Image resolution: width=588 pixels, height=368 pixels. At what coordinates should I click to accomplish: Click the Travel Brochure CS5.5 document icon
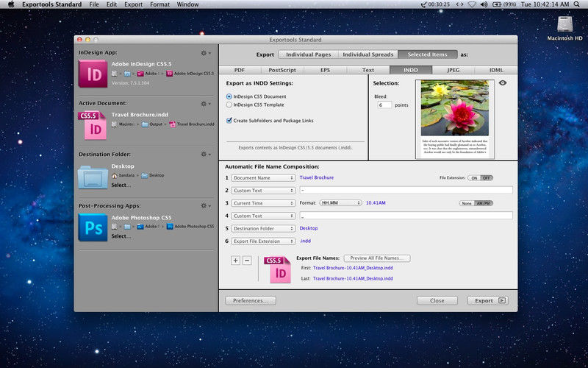[x=93, y=125]
